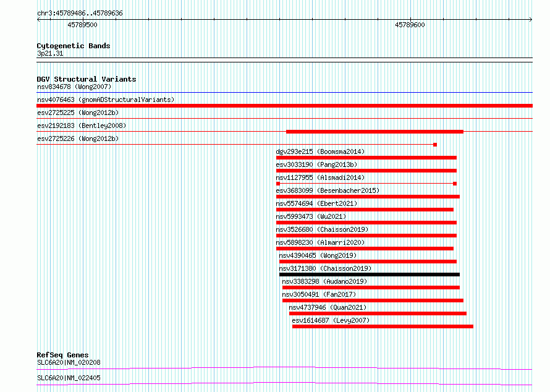Image resolution: width=550 pixels, height=392 pixels.
Task: Click left end square of nsv1127955 Alsmadi2014
Action: [x=278, y=184]
